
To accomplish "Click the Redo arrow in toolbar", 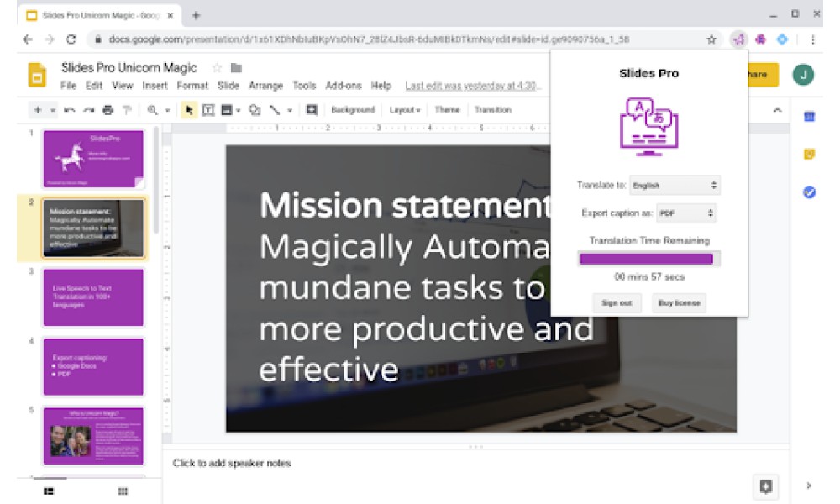I will click(x=88, y=110).
